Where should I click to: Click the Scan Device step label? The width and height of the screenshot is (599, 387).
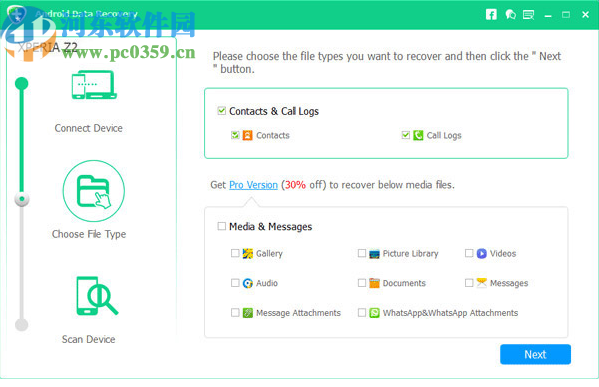point(89,339)
